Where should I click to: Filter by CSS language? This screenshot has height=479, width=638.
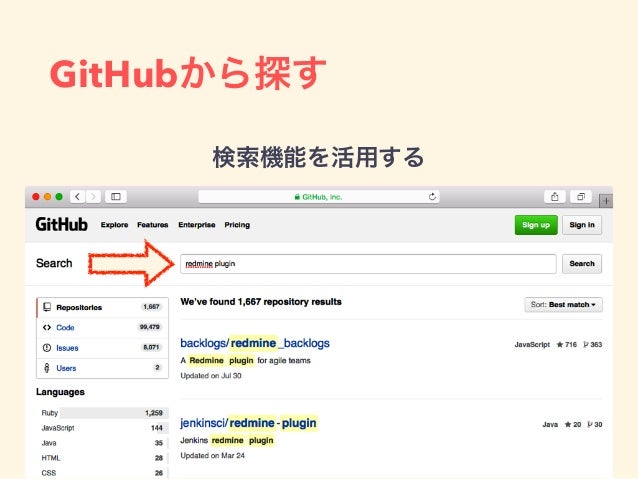point(104,473)
